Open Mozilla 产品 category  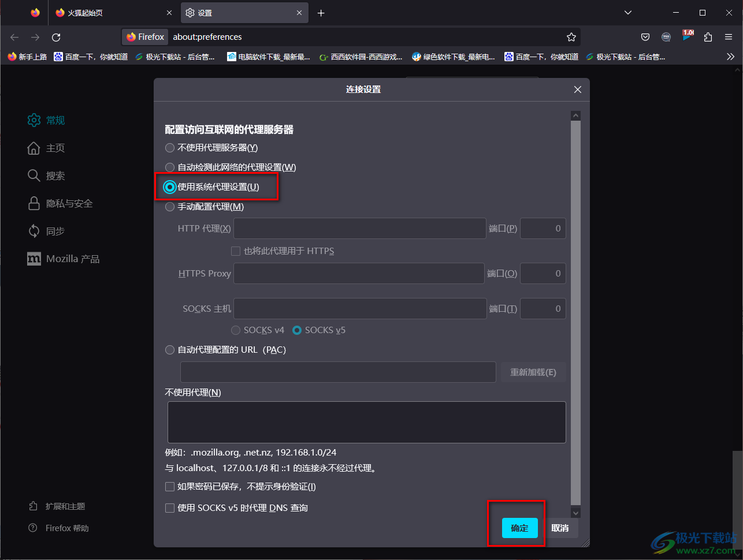[64, 259]
